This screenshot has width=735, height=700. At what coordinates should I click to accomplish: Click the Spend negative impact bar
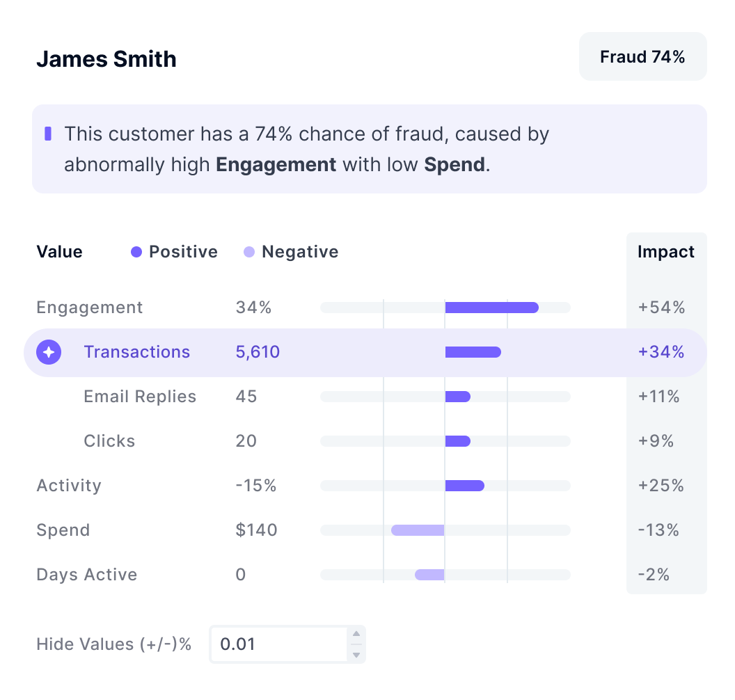tap(418, 530)
